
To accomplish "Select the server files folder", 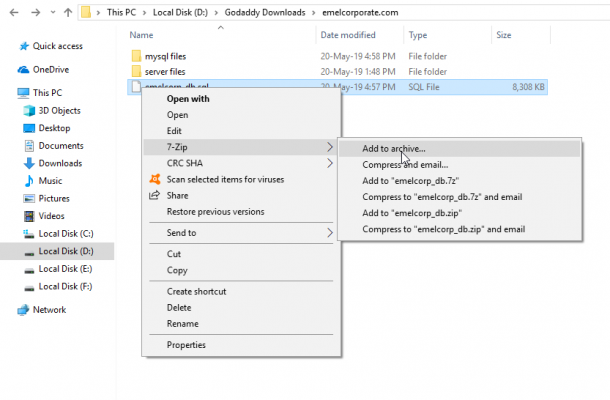I will pos(164,72).
